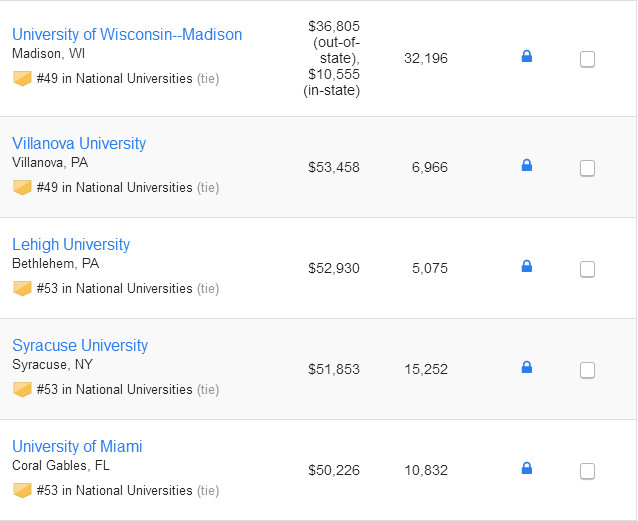Tick the Villanova University compare checkbox
The image size is (638, 521).
point(587,168)
